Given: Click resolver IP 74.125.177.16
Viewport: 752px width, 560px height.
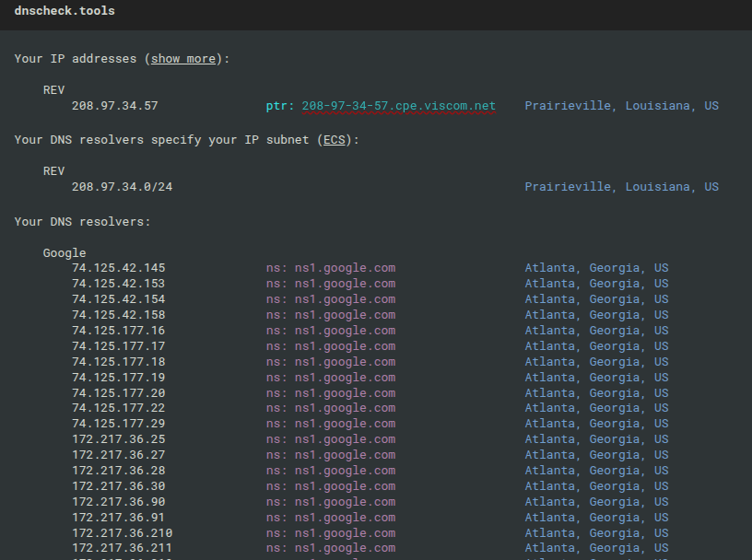Looking at the screenshot, I should click(119, 331).
